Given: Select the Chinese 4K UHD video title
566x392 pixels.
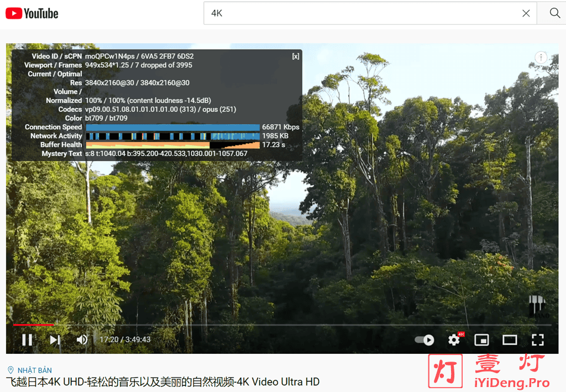Looking at the screenshot, I should click(x=163, y=382).
